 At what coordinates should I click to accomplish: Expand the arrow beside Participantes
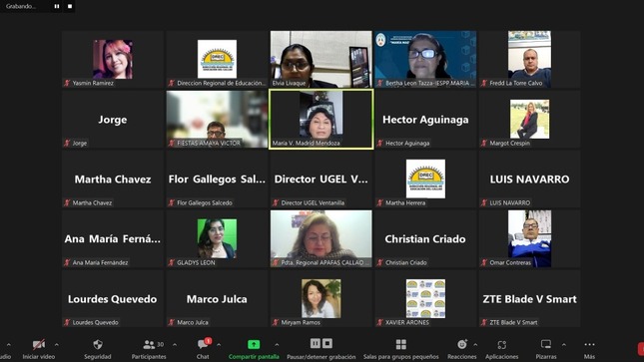tap(175, 345)
